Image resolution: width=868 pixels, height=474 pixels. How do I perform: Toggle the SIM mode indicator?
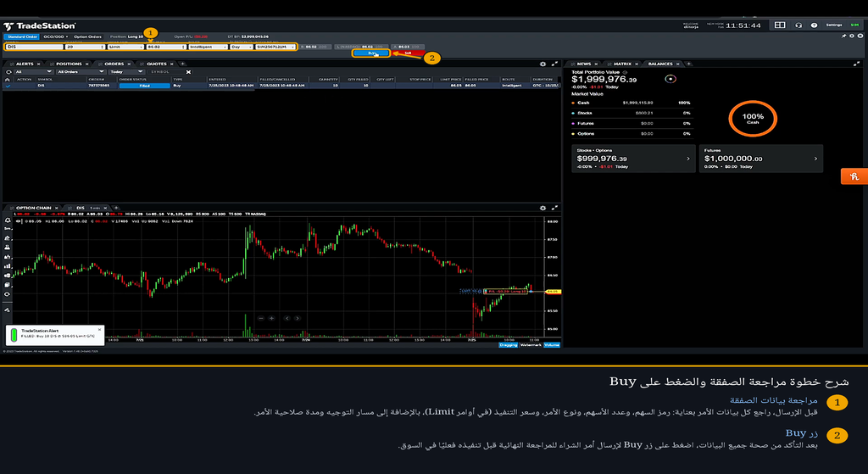854,25
